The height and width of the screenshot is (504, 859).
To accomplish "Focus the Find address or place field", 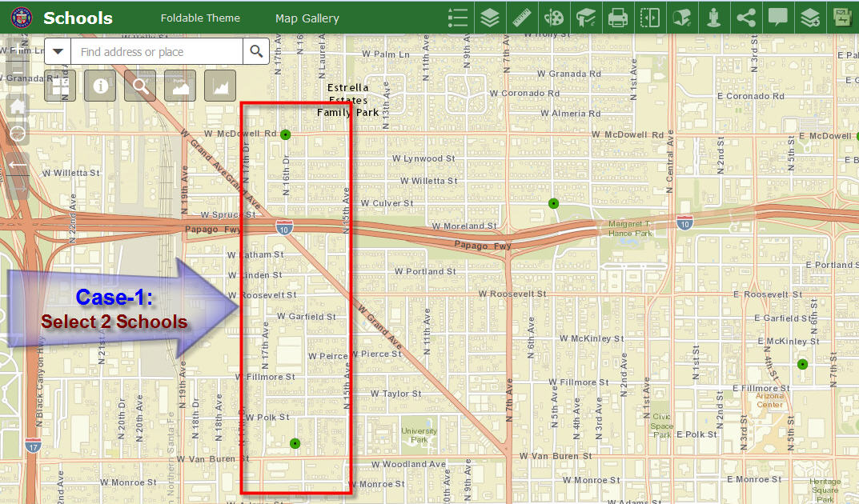I will pyautogui.click(x=157, y=51).
